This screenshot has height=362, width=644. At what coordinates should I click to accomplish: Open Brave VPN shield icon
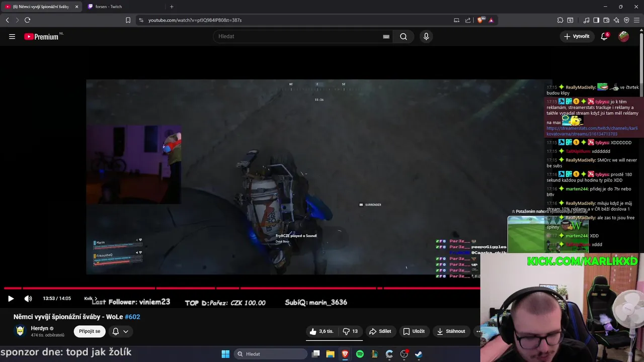click(626, 20)
